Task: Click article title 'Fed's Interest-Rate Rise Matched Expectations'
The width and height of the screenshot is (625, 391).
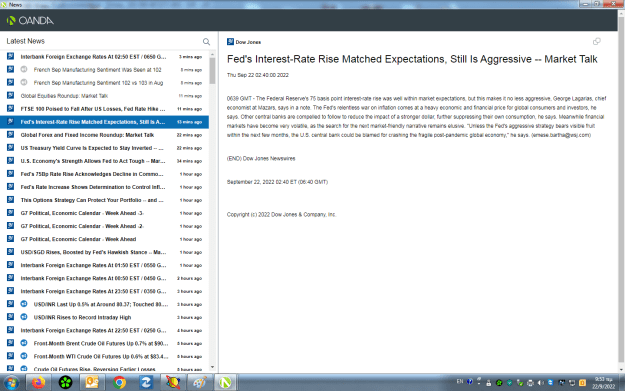Action: 412,59
